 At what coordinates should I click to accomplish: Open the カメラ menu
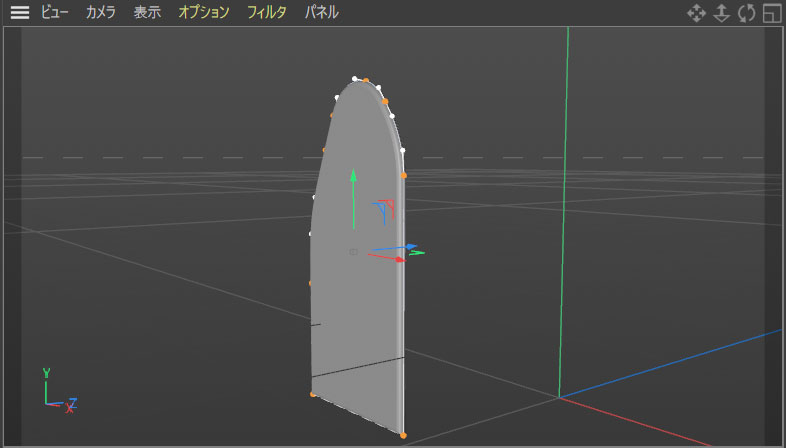coord(100,13)
